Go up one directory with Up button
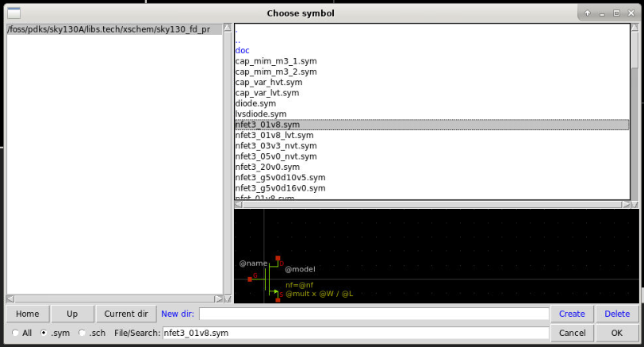This screenshot has height=347, width=644. [x=72, y=314]
